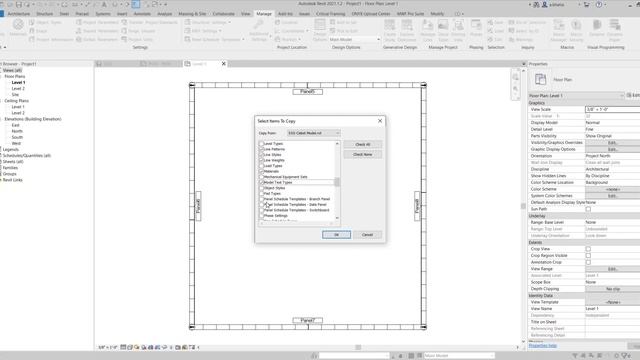Click the Phases ribbon icon
Image resolution: width=640 pixels, height=360 pixels.
[x=476, y=25]
